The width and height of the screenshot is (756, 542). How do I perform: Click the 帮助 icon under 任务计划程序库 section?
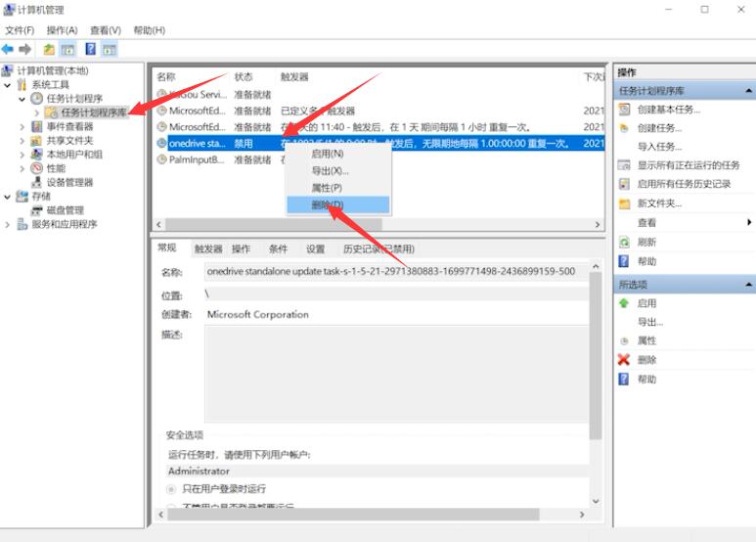click(x=623, y=261)
